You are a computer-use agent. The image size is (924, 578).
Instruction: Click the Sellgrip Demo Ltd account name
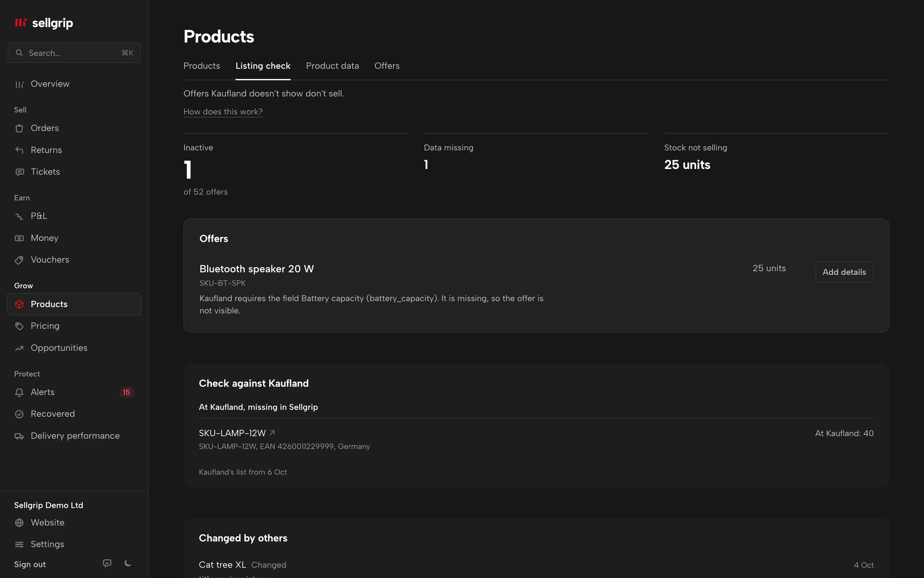pos(48,506)
